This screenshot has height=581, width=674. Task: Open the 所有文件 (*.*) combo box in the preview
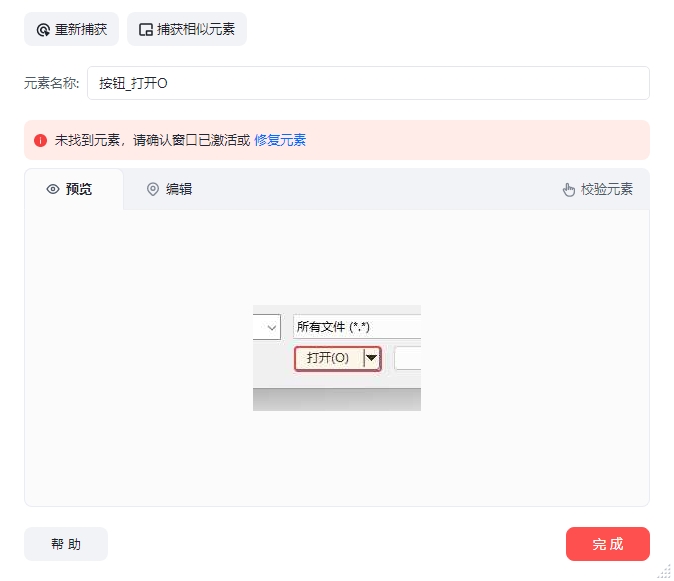point(355,327)
